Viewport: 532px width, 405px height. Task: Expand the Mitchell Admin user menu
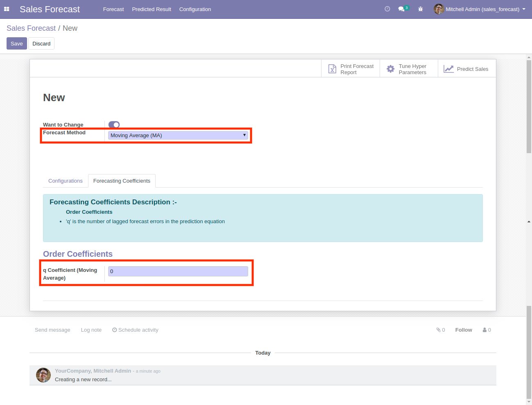point(479,9)
